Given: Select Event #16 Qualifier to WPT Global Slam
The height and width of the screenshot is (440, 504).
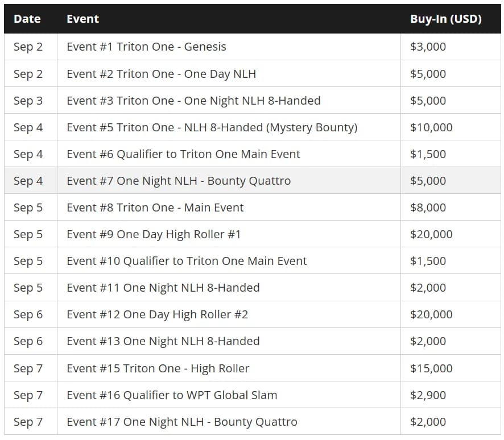Looking at the screenshot, I should tap(172, 395).
